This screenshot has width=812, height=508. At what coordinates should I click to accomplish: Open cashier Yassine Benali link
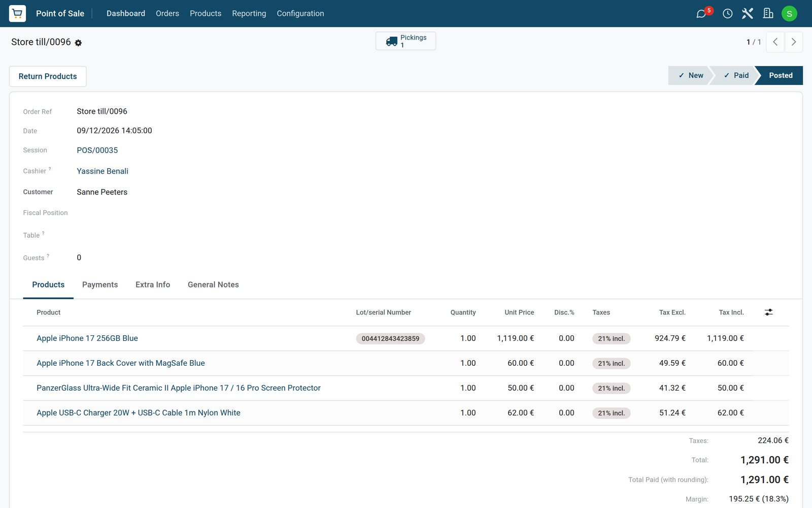103,171
